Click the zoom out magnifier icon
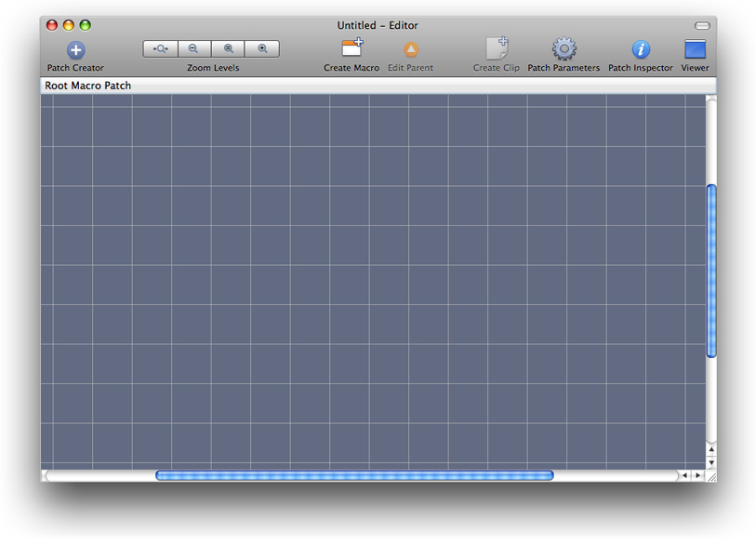The image size is (756, 546). [193, 48]
